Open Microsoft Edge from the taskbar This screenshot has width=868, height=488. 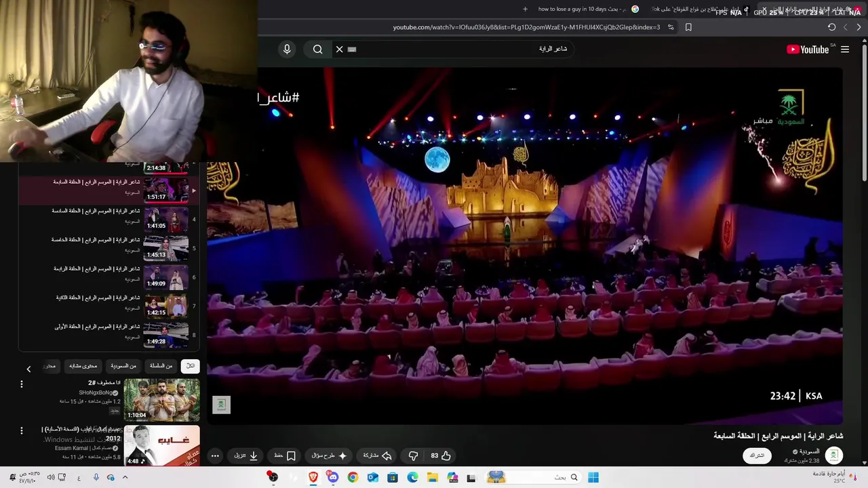[412, 477]
